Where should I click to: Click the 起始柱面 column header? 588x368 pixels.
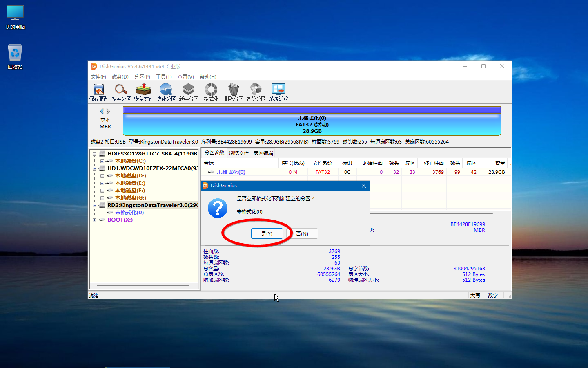(x=371, y=163)
